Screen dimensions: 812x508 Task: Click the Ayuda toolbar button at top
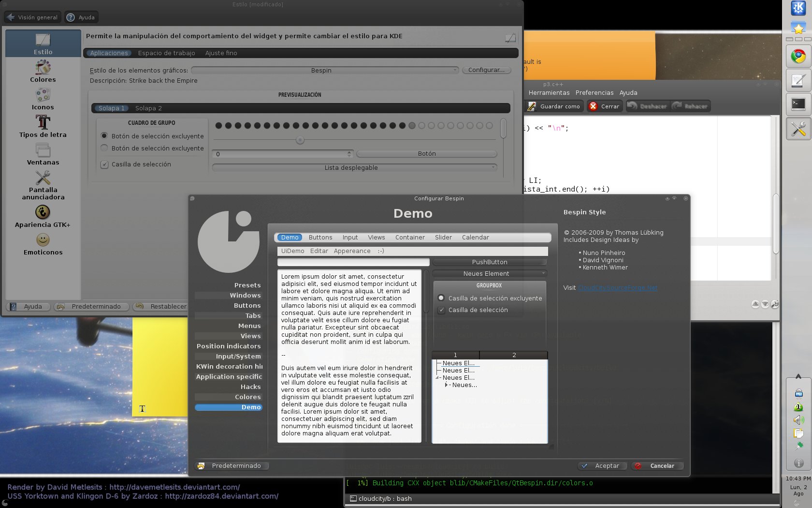(81, 17)
